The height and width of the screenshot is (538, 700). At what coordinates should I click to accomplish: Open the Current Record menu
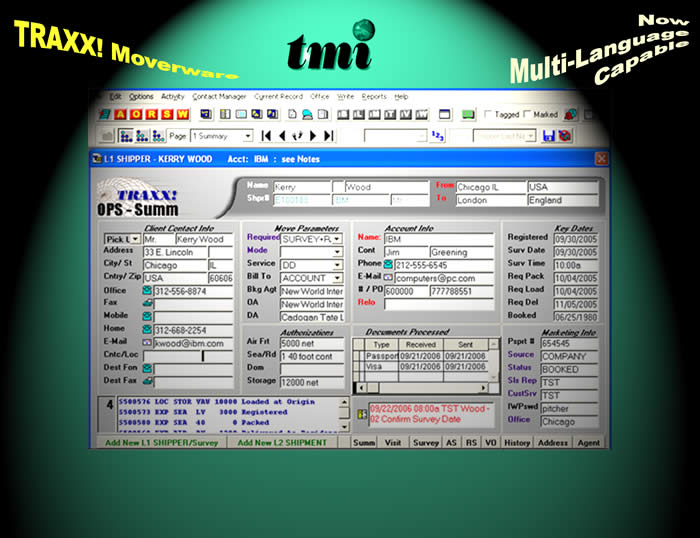279,96
